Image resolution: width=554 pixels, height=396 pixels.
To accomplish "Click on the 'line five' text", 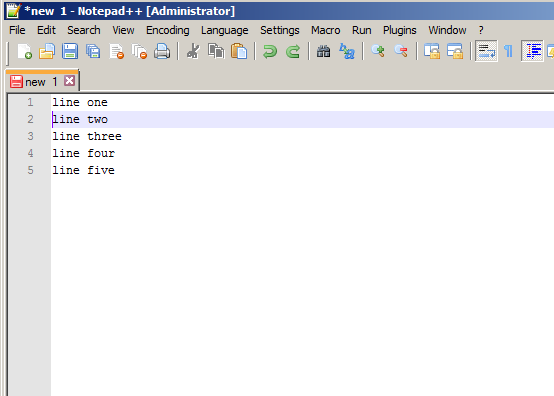I will pyautogui.click(x=83, y=170).
